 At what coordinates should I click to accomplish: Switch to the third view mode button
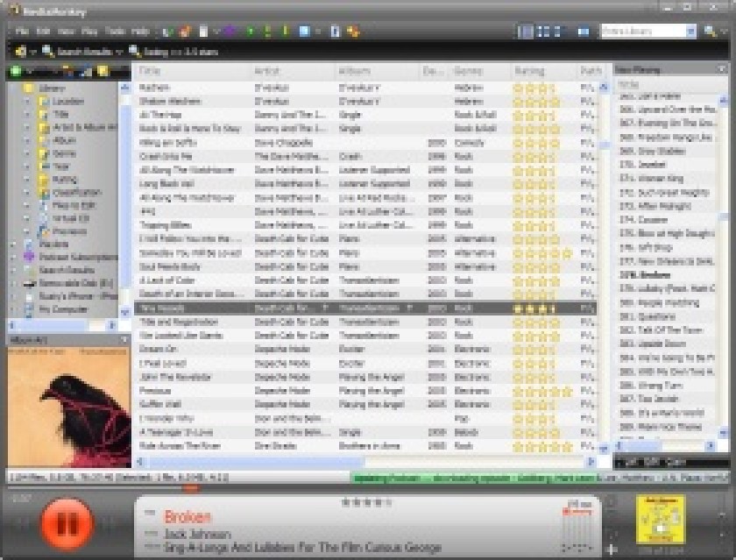click(x=557, y=32)
